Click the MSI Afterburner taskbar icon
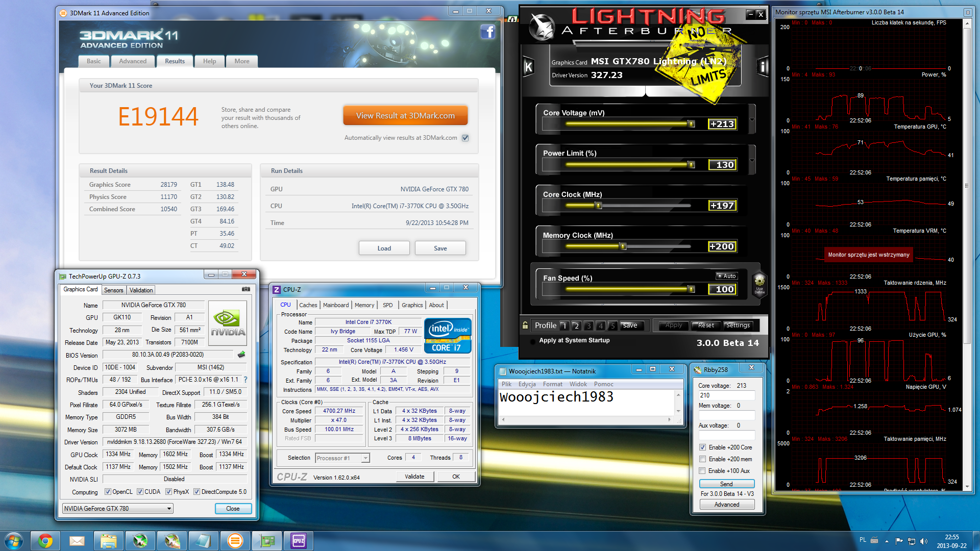Screen dimensions: 980x551 tap(140, 541)
